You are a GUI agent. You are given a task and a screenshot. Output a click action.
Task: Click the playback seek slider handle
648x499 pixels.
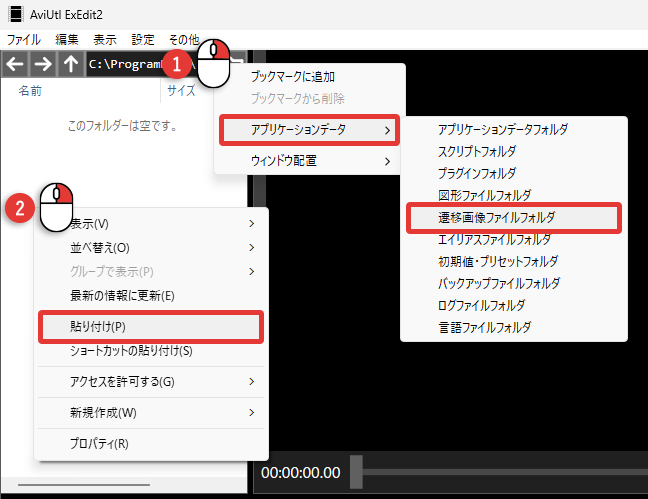click(356, 472)
